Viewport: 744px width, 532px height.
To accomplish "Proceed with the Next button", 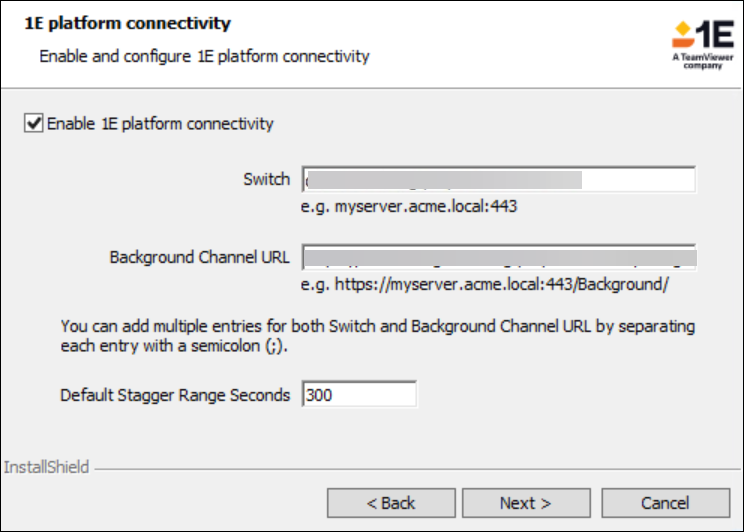I will tap(526, 503).
